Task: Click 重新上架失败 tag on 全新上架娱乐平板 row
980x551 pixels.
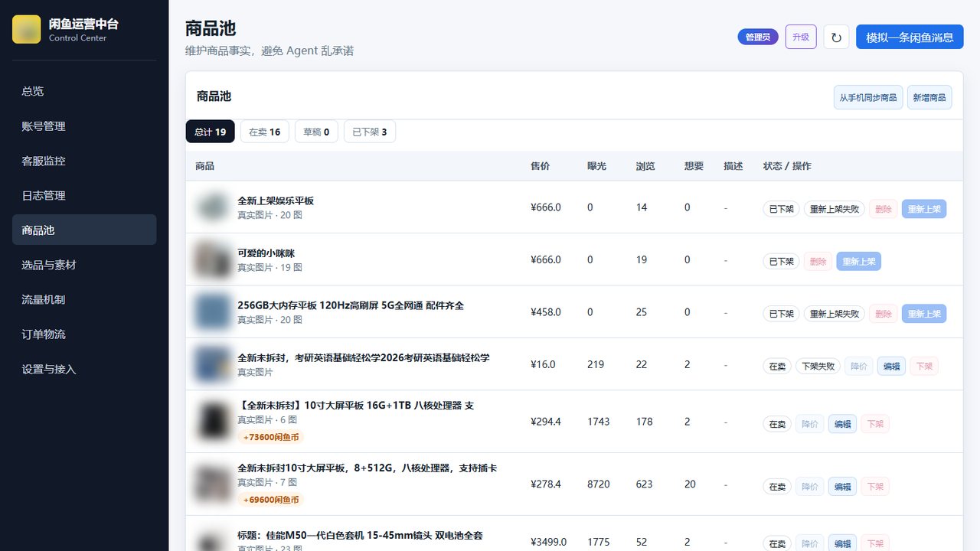Action: pyautogui.click(x=834, y=209)
